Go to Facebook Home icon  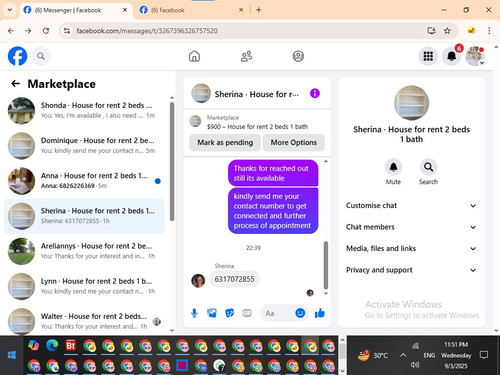[x=194, y=56]
